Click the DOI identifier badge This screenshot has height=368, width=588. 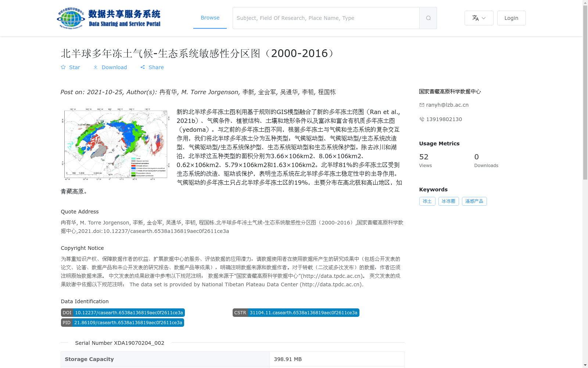tap(123, 313)
